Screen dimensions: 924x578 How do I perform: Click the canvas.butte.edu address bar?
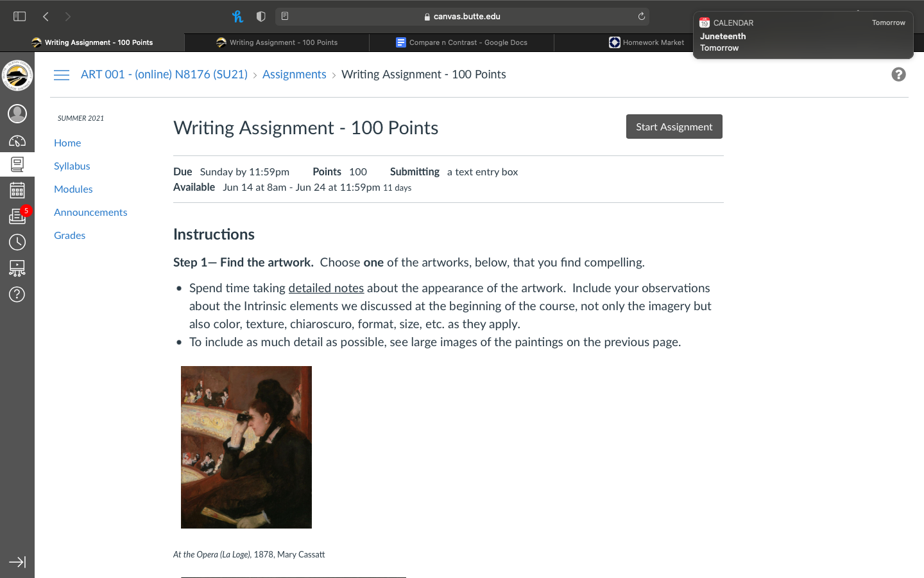(462, 16)
